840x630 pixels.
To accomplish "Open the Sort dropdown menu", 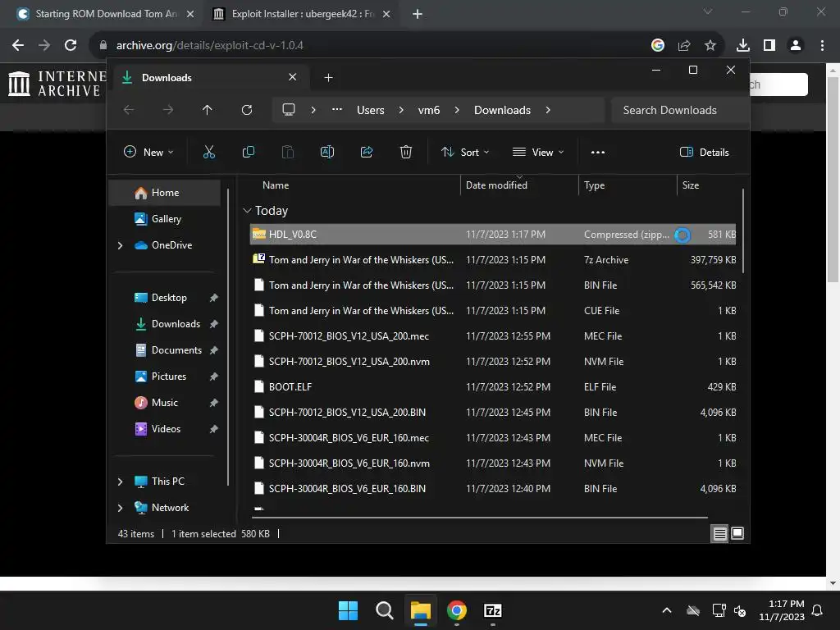I will click(x=465, y=152).
